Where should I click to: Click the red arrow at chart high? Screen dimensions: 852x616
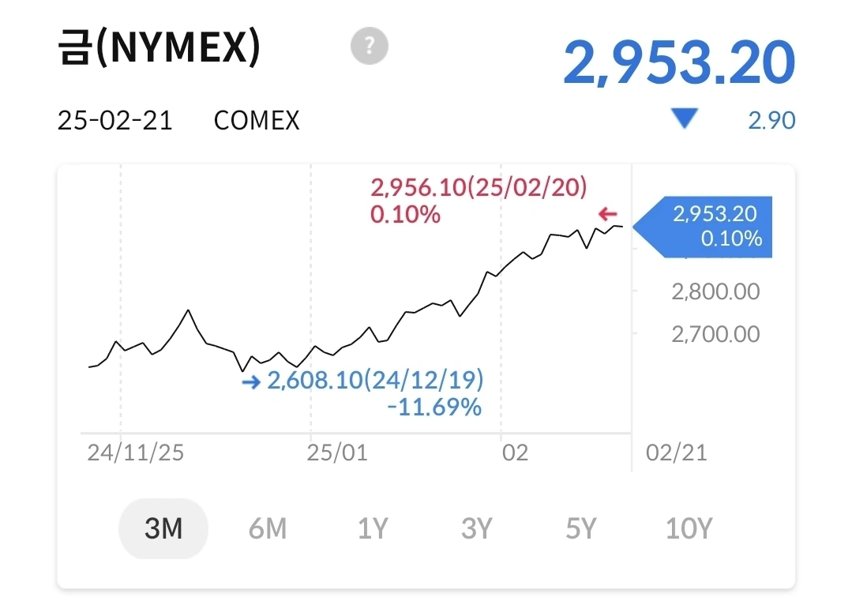pyautogui.click(x=607, y=214)
